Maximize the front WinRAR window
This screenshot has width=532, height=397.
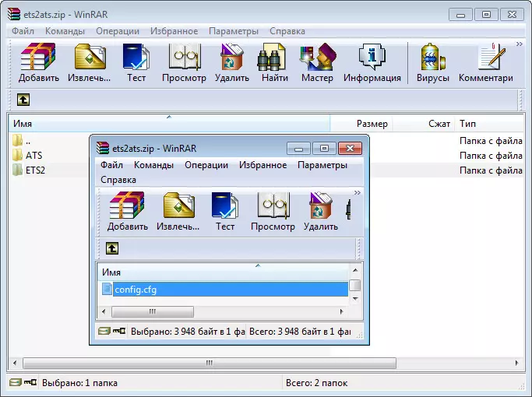[x=324, y=148]
